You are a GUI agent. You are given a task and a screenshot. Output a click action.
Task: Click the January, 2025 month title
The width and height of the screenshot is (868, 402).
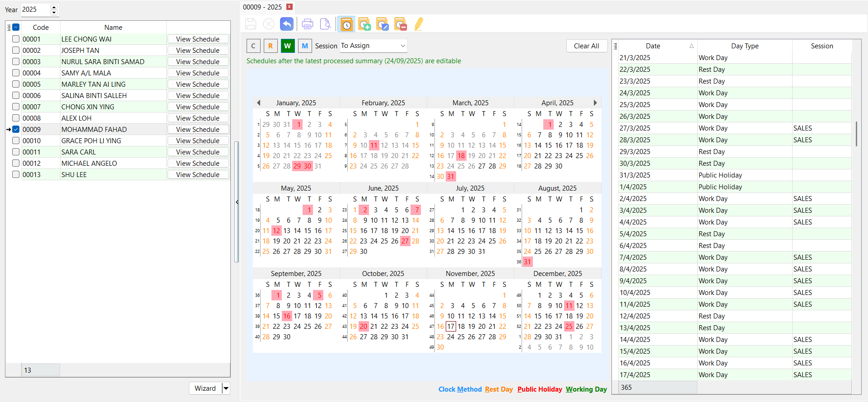(x=296, y=103)
